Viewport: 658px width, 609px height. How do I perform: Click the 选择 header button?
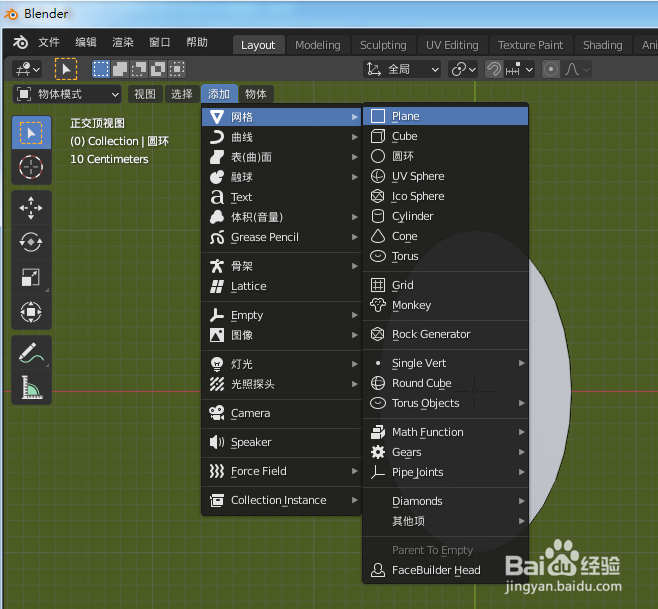[182, 94]
